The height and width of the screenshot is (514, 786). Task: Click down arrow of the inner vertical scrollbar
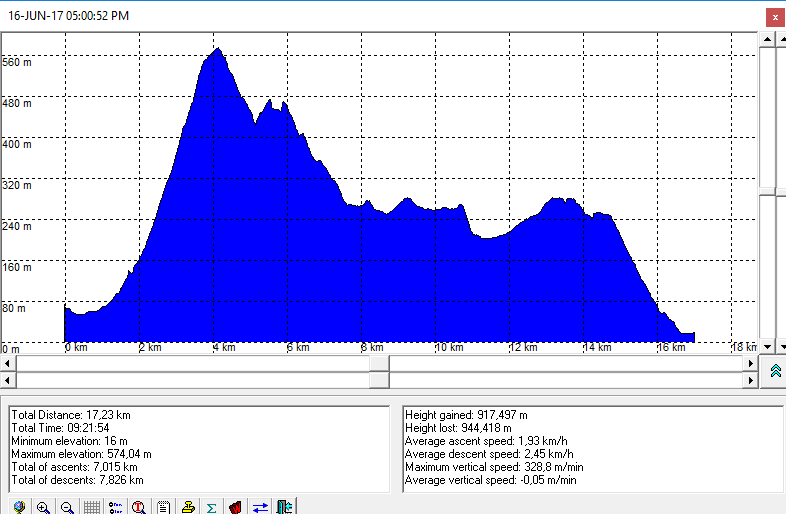pos(766,346)
